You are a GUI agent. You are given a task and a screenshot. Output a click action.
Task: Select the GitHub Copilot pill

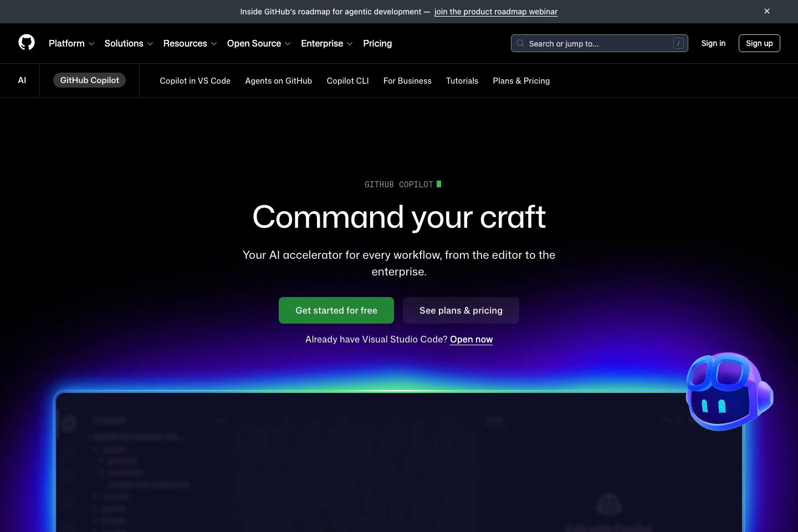tap(89, 80)
